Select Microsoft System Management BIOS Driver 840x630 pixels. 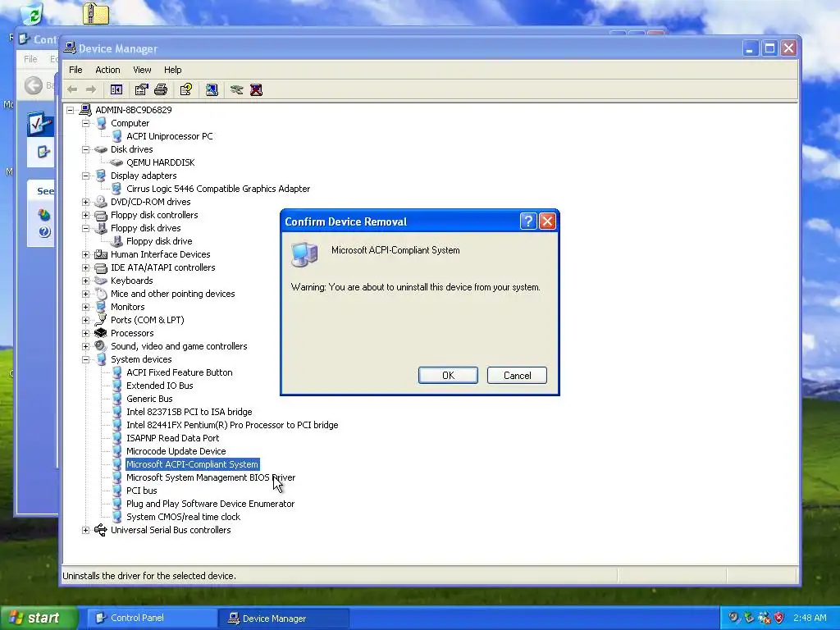tap(211, 477)
